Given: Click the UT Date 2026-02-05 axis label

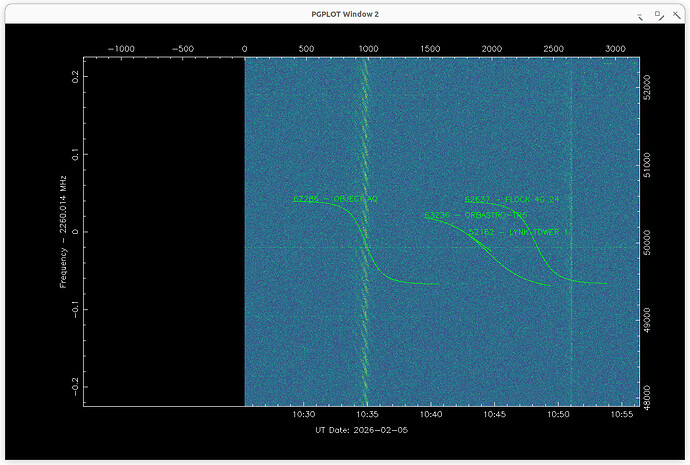Looking at the screenshot, I should pos(361,430).
